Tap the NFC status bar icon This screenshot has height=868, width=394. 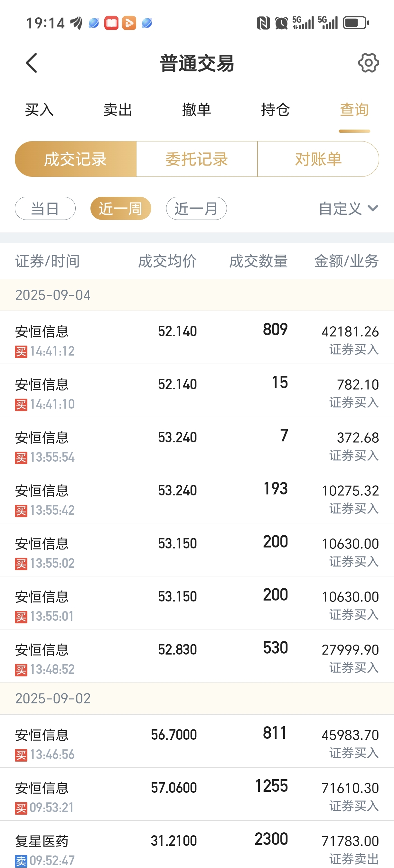263,23
